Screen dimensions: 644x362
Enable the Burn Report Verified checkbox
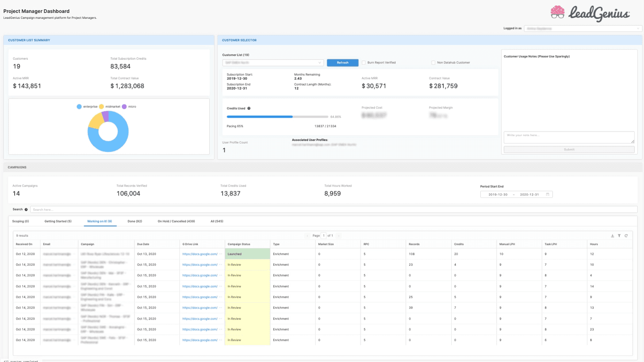click(x=363, y=63)
